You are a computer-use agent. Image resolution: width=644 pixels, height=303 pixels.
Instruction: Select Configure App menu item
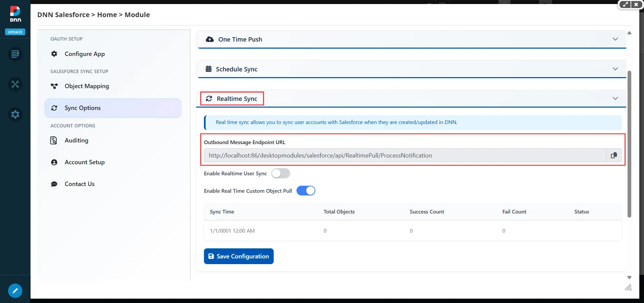click(x=113, y=54)
